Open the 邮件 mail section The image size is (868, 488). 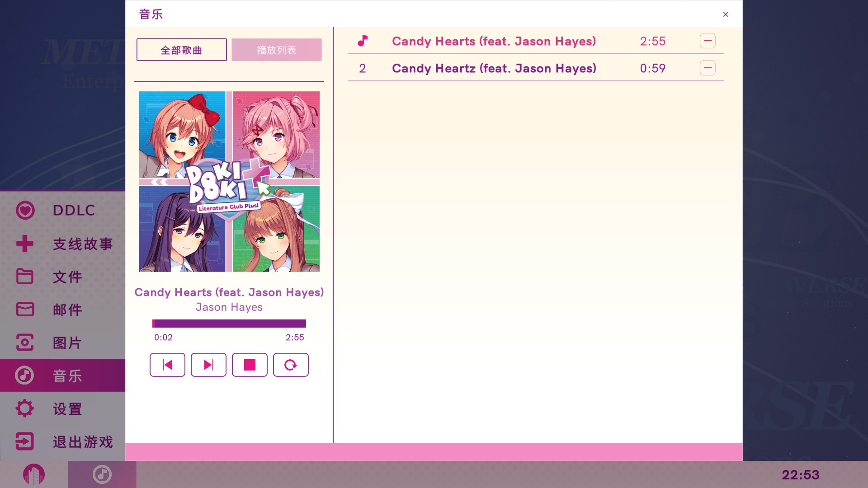(x=62, y=310)
